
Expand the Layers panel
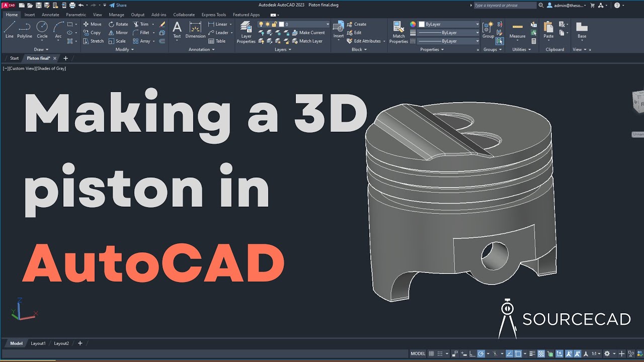(x=283, y=49)
